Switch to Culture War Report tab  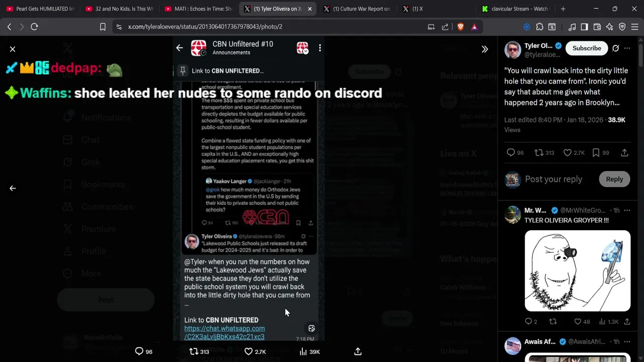pos(358,9)
